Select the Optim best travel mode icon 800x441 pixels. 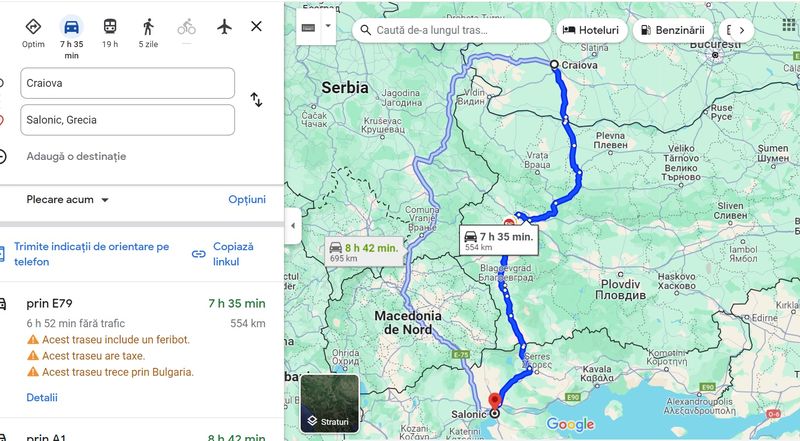(x=33, y=27)
